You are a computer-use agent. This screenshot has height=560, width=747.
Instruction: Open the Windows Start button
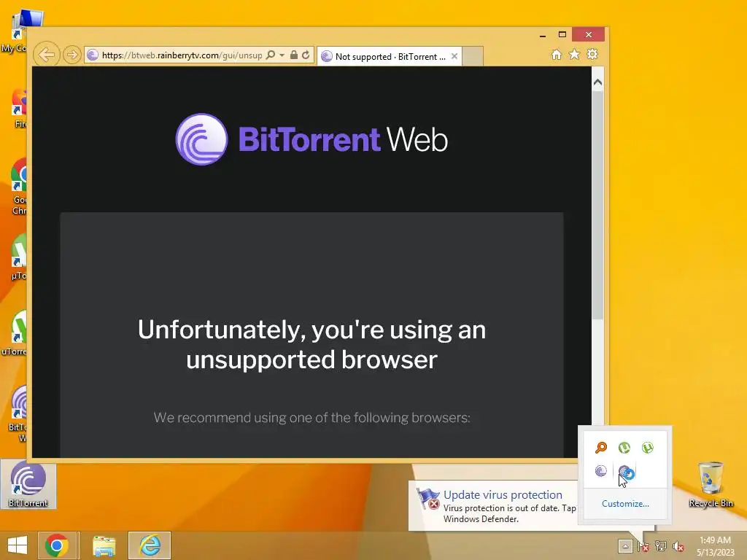[x=18, y=545]
